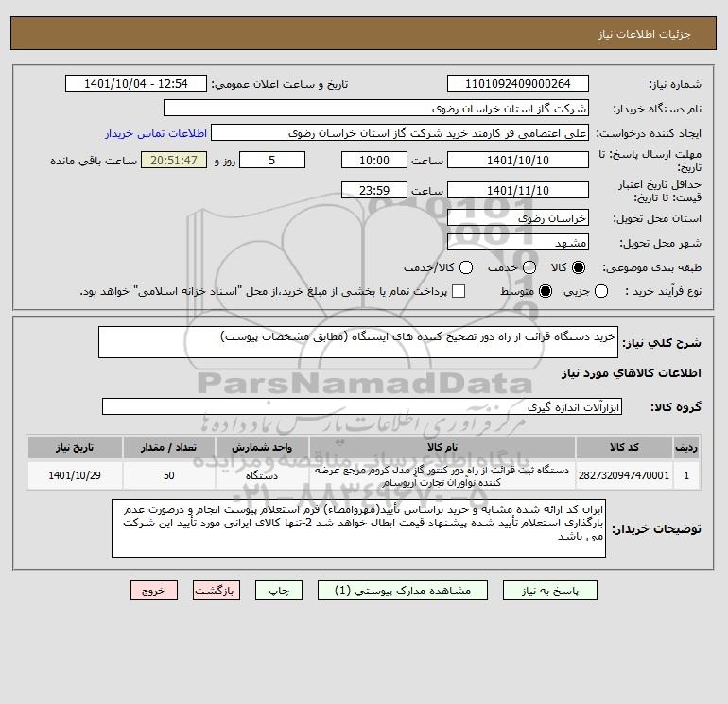Click the validity hour field 23:59
The image size is (728, 704).
coord(374,191)
